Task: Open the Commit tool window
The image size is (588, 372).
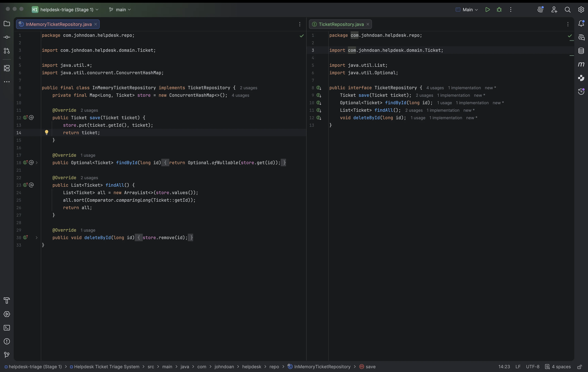Action: coord(7,37)
